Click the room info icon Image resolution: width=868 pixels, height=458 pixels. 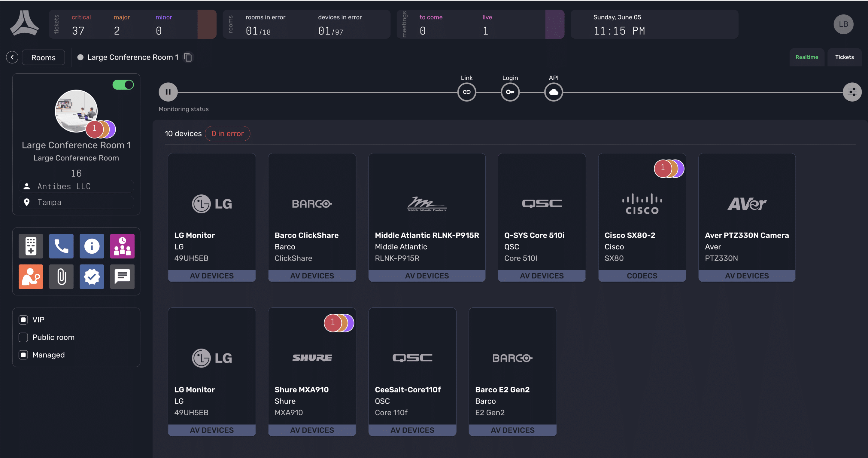click(92, 246)
